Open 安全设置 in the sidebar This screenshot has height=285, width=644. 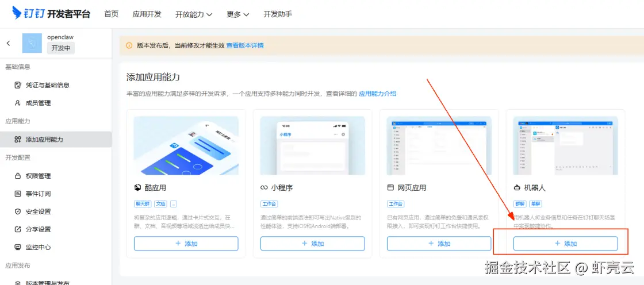tap(56, 211)
